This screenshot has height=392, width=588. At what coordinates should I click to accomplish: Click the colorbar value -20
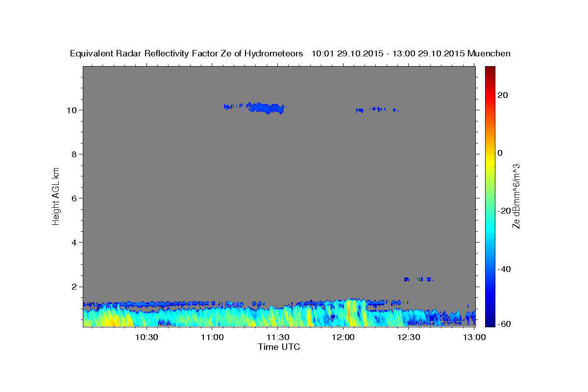pos(504,211)
